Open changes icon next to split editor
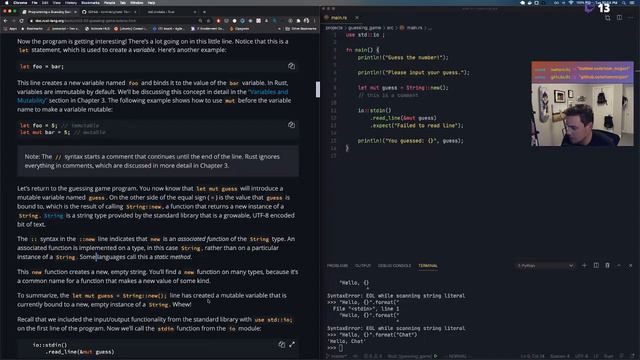This screenshot has height=360, width=640. [608, 18]
